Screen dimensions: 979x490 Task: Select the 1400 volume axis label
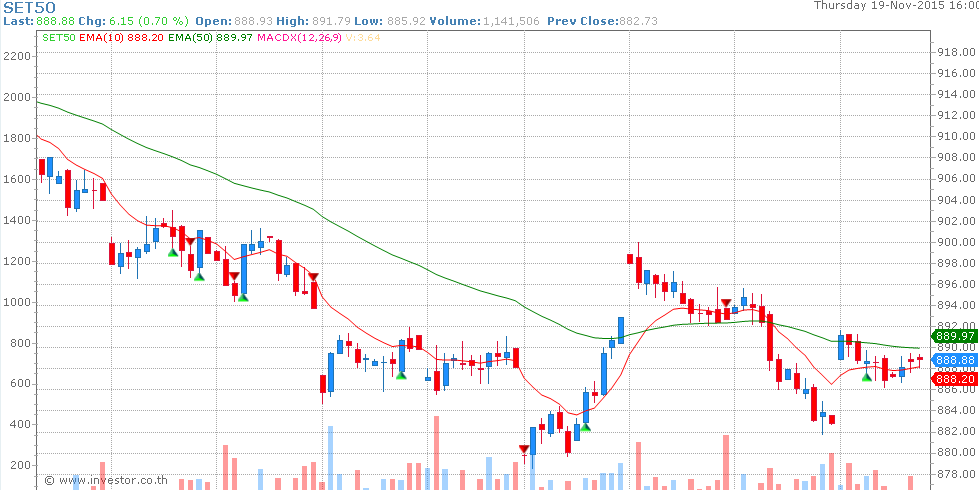point(15,221)
